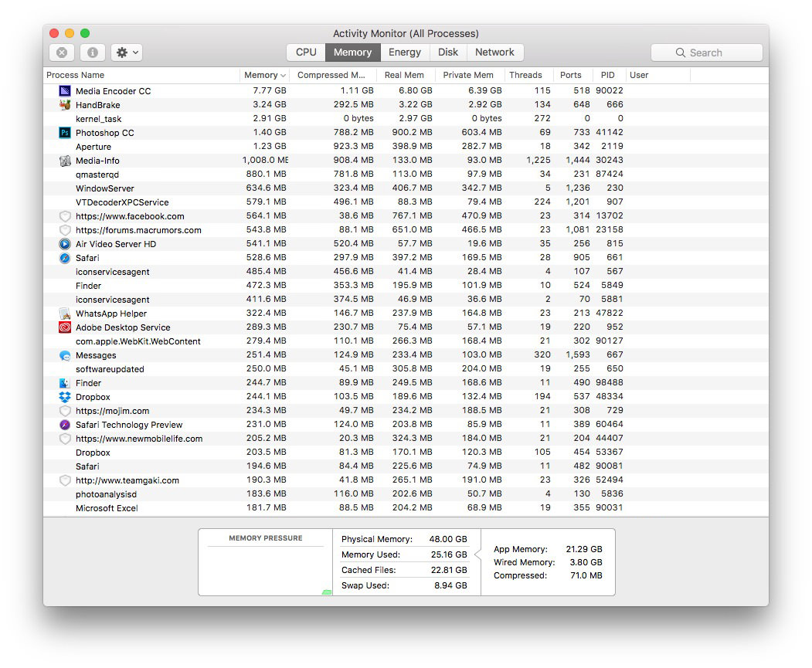Open the Network tab

[495, 53]
